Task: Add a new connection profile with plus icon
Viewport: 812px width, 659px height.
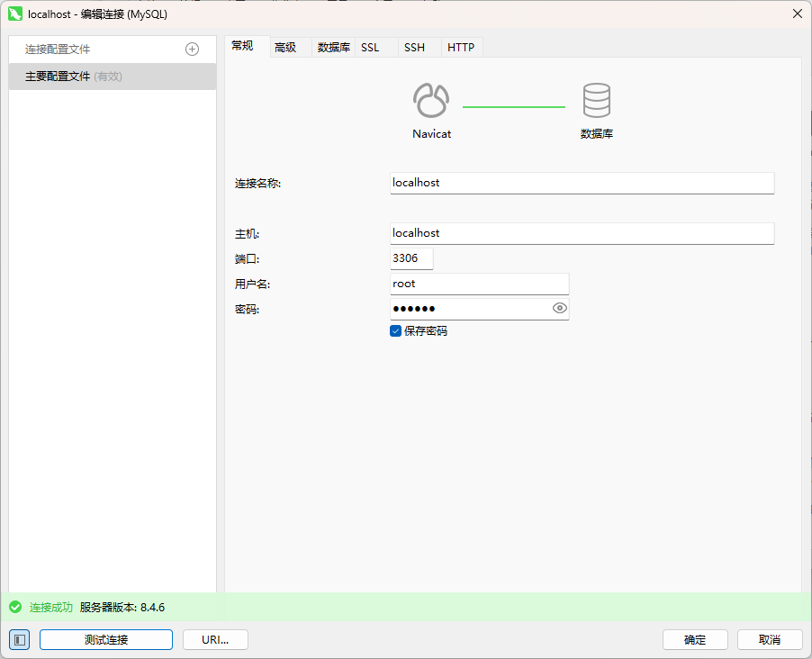Action: click(192, 50)
